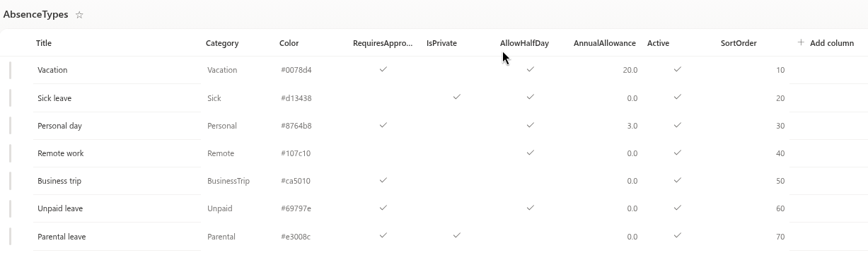868x260 pixels.
Task: Click the Unpaid category cell
Action: coord(220,208)
